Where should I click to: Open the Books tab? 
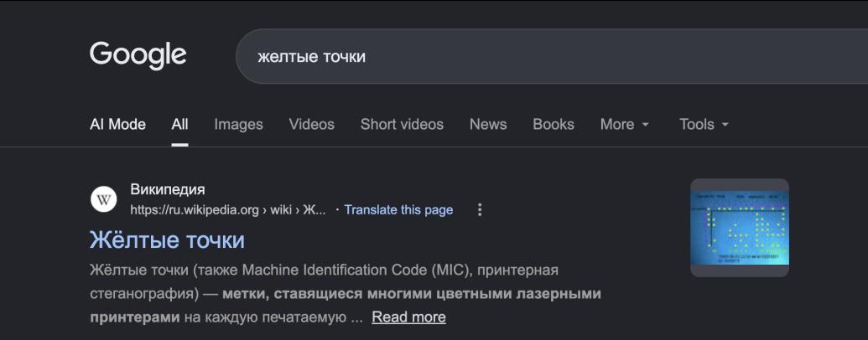(x=554, y=125)
